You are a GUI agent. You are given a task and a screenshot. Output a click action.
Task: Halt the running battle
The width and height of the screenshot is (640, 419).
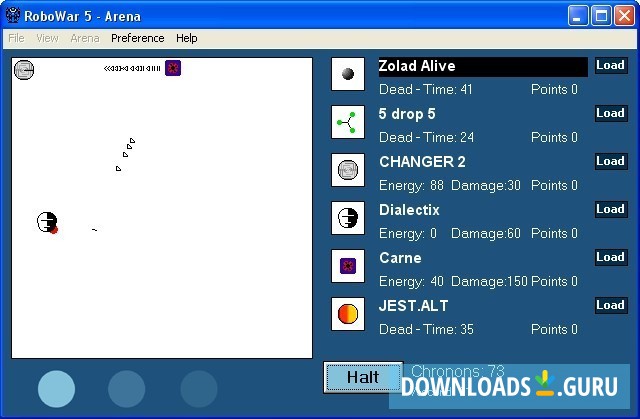[363, 377]
